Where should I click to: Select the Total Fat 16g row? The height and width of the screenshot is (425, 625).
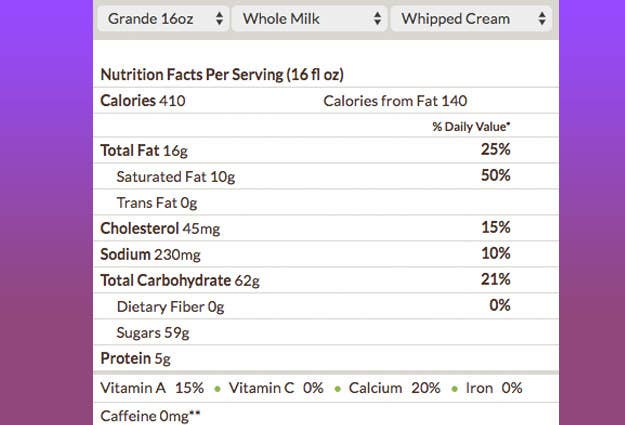click(x=326, y=150)
